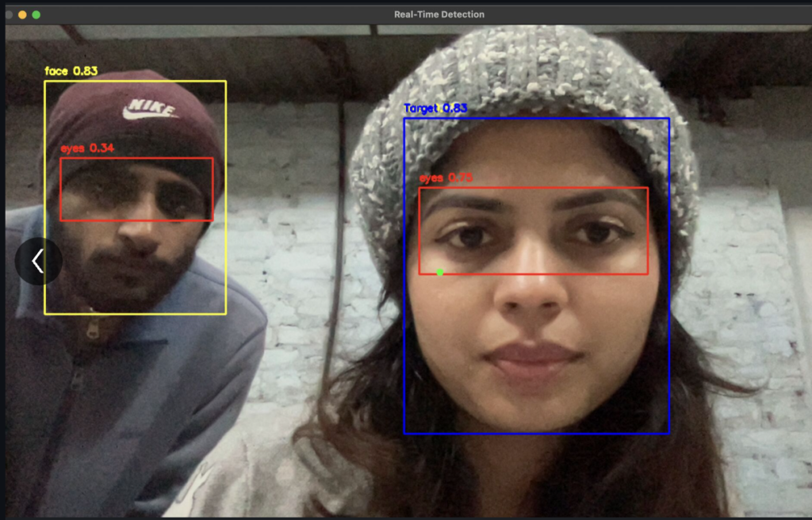The height and width of the screenshot is (520, 812).
Task: Click the green maximize window button
Action: (x=36, y=14)
